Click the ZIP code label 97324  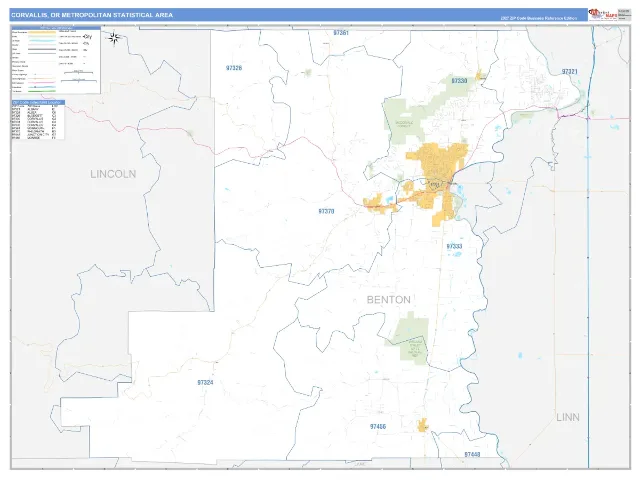click(205, 383)
